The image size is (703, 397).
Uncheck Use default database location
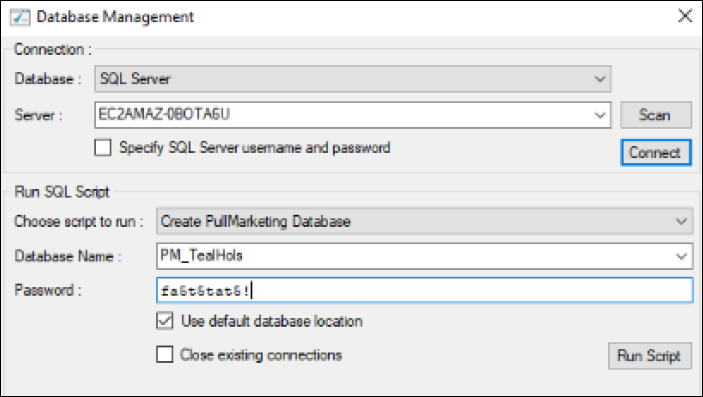(165, 321)
